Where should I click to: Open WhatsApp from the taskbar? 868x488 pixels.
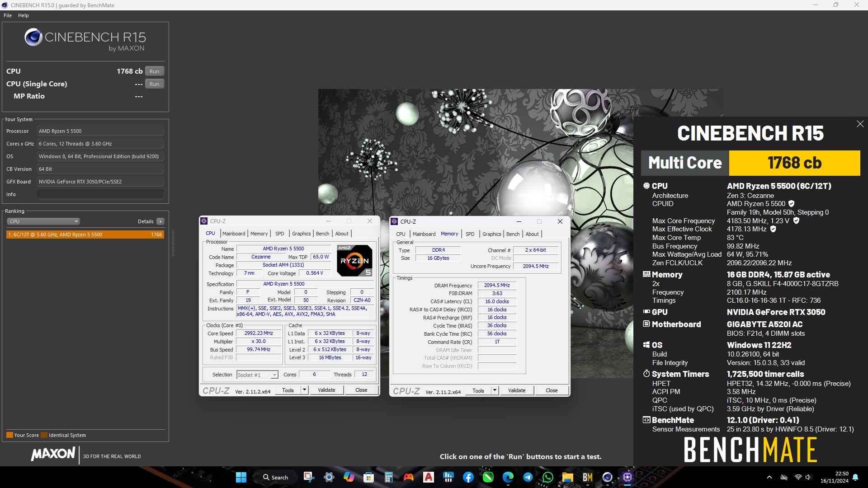pos(548,477)
